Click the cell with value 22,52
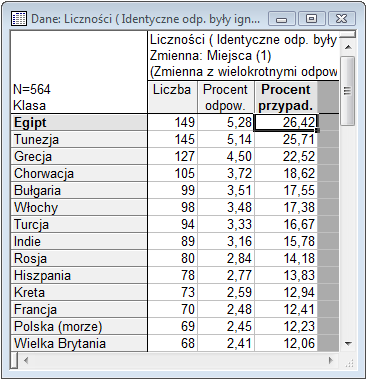This screenshot has height=380, width=367. coord(286,157)
